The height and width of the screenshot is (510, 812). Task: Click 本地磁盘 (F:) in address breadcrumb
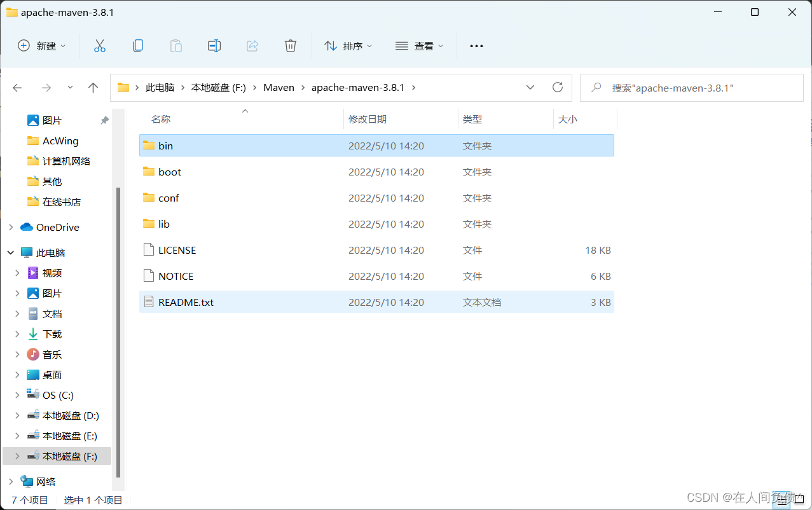point(218,88)
